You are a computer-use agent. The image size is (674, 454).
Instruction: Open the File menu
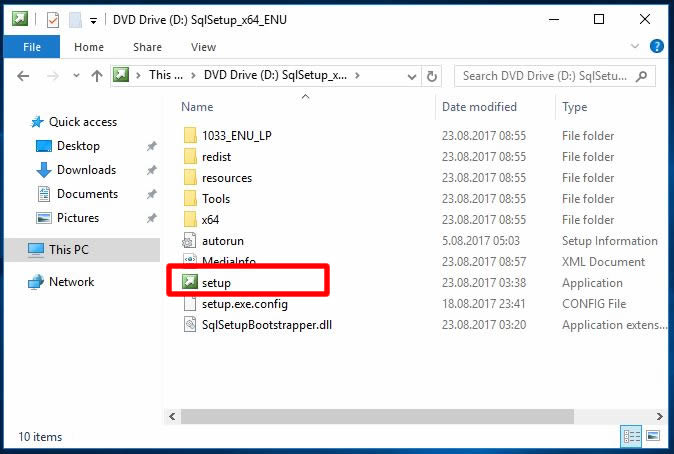pyautogui.click(x=32, y=47)
